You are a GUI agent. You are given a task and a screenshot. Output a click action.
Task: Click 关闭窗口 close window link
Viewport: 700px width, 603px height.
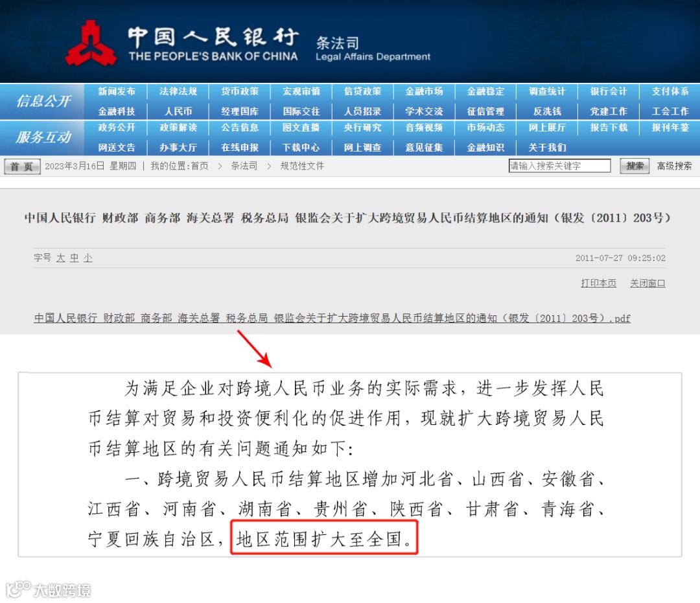click(x=647, y=283)
